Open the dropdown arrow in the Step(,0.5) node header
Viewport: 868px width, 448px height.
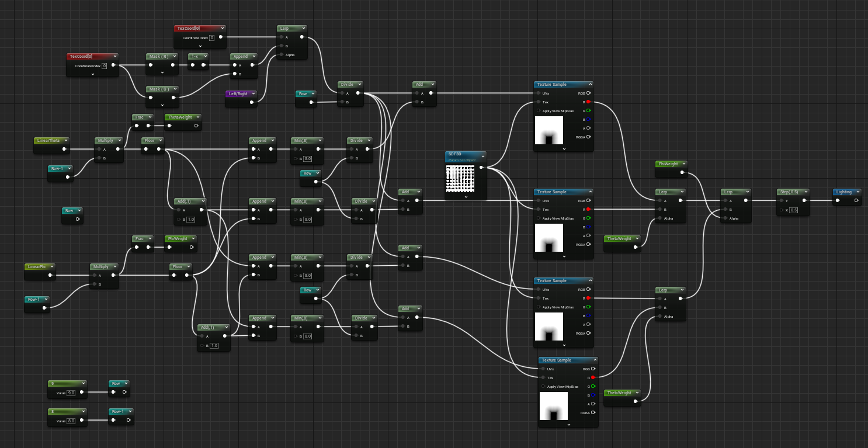[806, 192]
